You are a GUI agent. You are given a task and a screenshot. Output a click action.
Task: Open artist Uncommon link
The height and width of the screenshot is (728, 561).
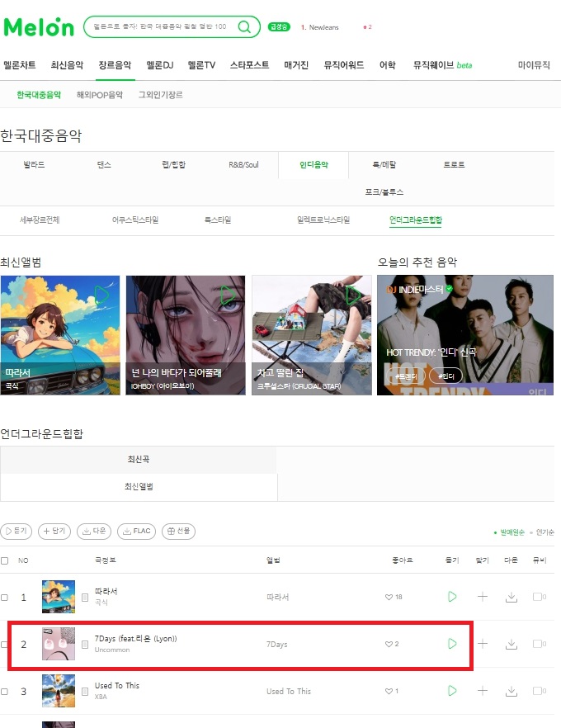click(x=112, y=650)
